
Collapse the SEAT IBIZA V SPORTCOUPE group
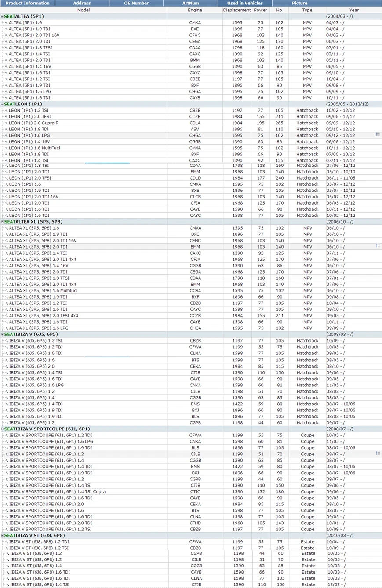coord(2,429)
